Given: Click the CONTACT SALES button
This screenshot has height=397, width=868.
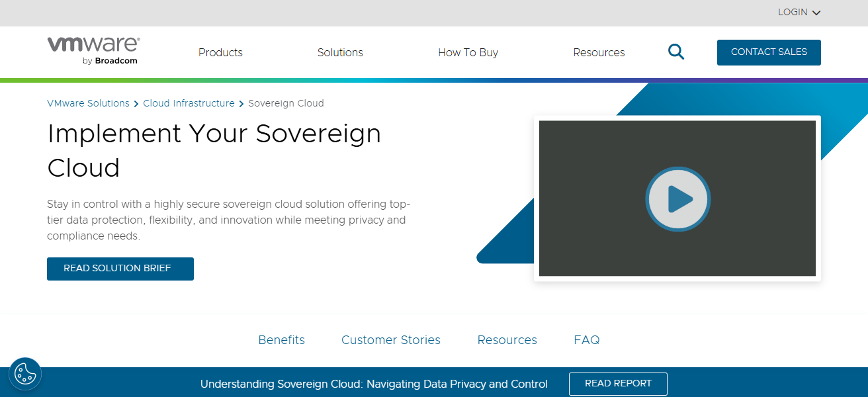Looking at the screenshot, I should coord(769,52).
